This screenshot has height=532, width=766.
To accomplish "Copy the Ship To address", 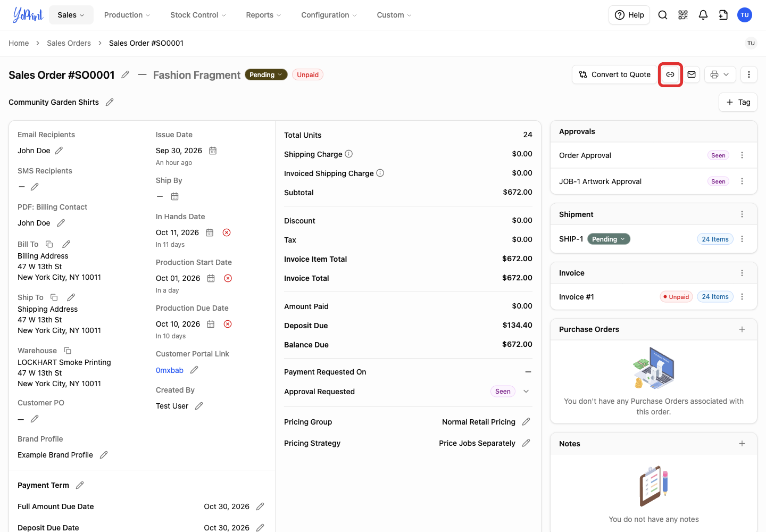I will click(x=54, y=297).
